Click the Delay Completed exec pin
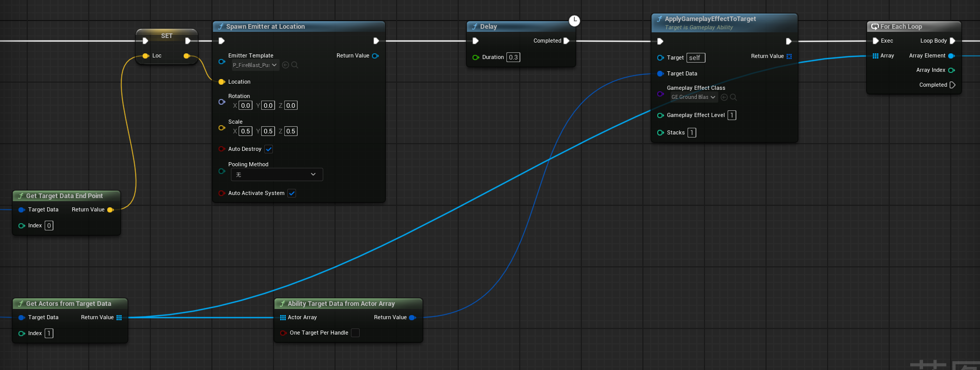Viewport: 980px width, 370px height. click(x=566, y=41)
